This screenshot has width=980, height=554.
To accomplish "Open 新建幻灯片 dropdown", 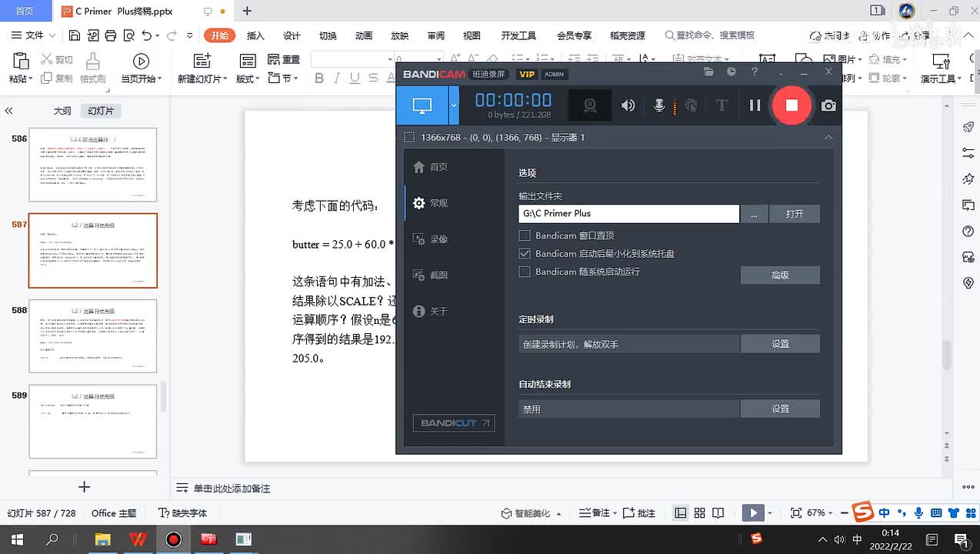I will 202,78.
